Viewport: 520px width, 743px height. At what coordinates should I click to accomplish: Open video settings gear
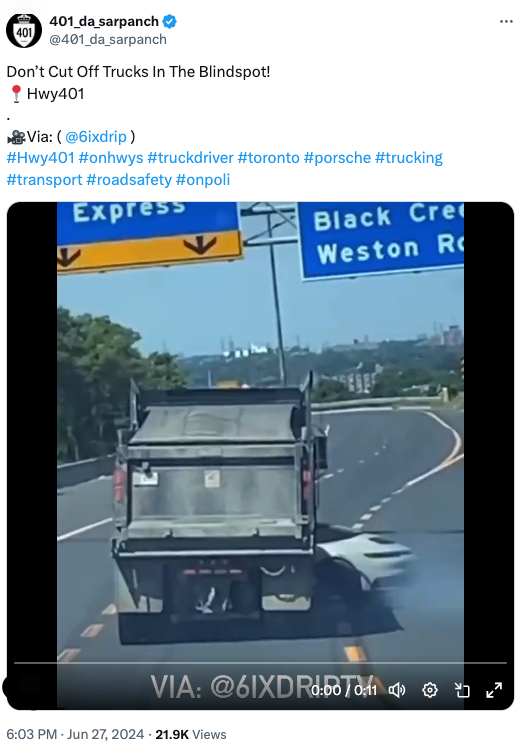tap(430, 690)
